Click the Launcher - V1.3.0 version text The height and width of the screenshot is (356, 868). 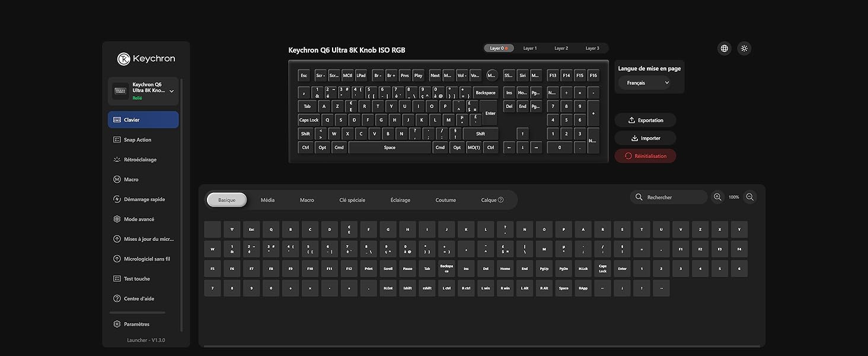click(x=146, y=341)
